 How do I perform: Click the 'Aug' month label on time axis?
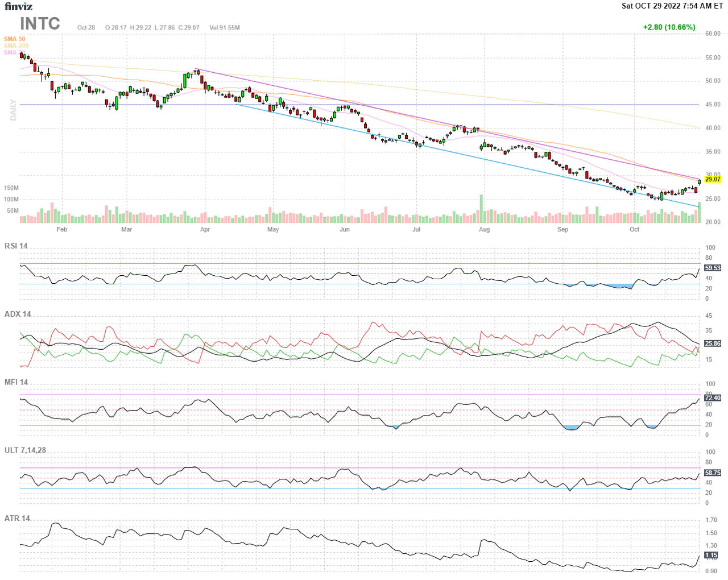pyautogui.click(x=484, y=229)
